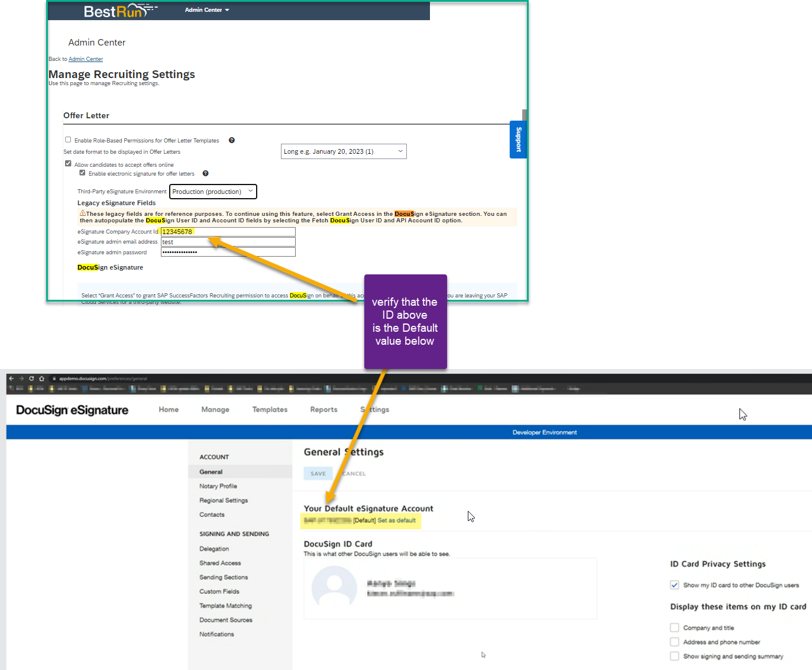
Task: Select Notifications in sidebar
Action: [216, 634]
